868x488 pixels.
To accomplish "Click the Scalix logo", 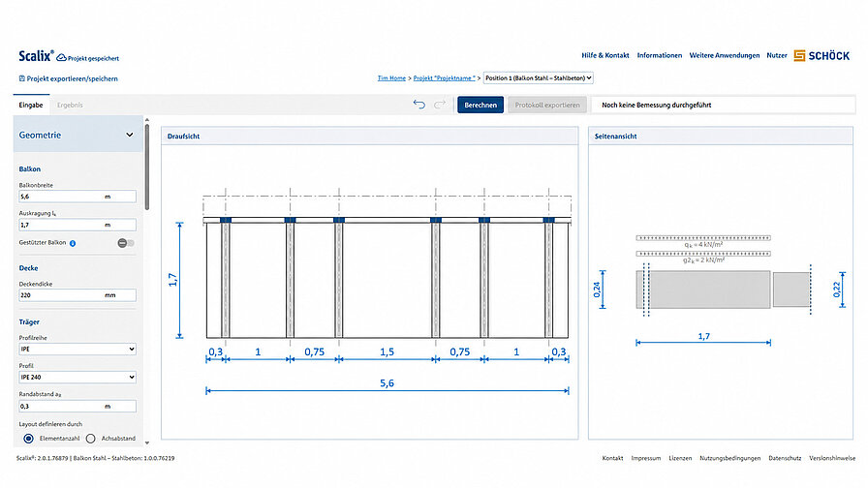I will tap(37, 56).
